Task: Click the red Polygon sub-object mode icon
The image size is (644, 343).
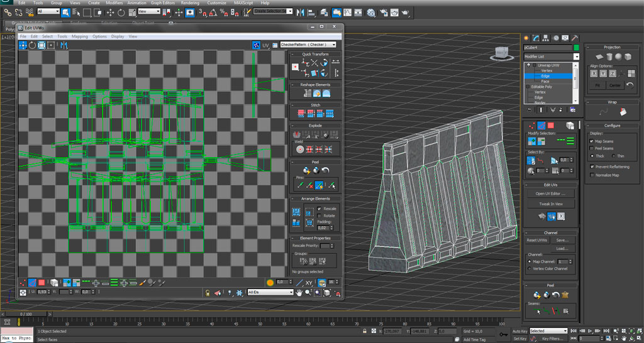Action: point(42,283)
